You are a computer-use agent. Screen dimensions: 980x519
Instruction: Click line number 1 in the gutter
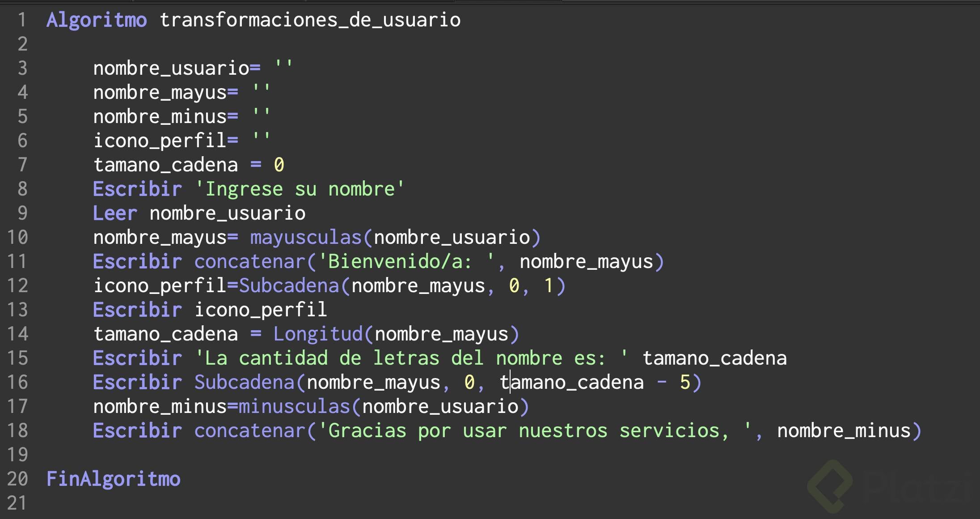coord(22,20)
